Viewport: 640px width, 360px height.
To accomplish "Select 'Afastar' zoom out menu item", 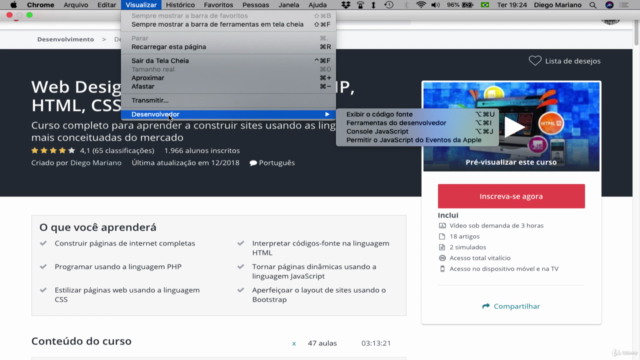I will click(x=229, y=87).
